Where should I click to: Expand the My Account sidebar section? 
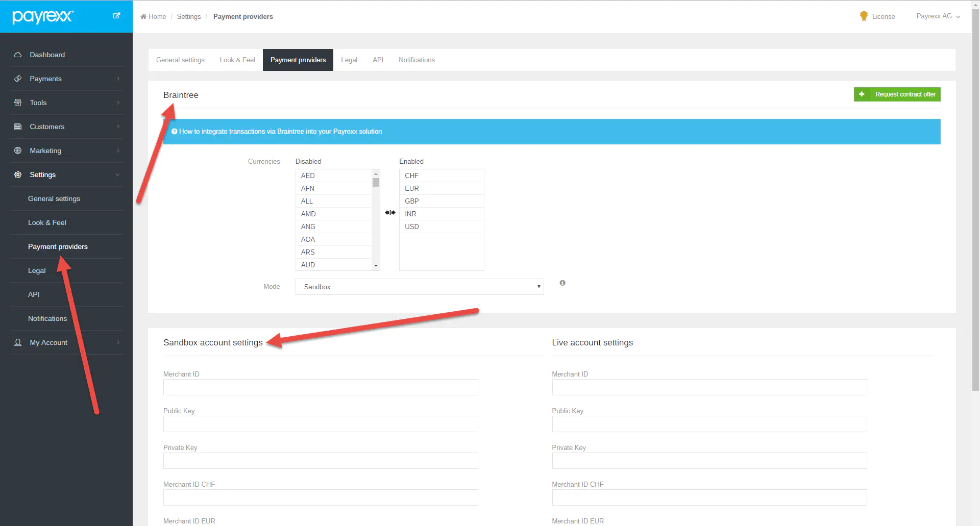pos(66,342)
